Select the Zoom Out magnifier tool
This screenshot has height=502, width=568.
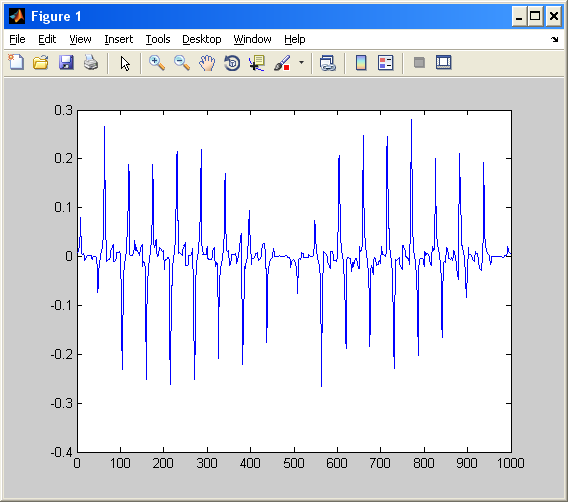pos(182,63)
